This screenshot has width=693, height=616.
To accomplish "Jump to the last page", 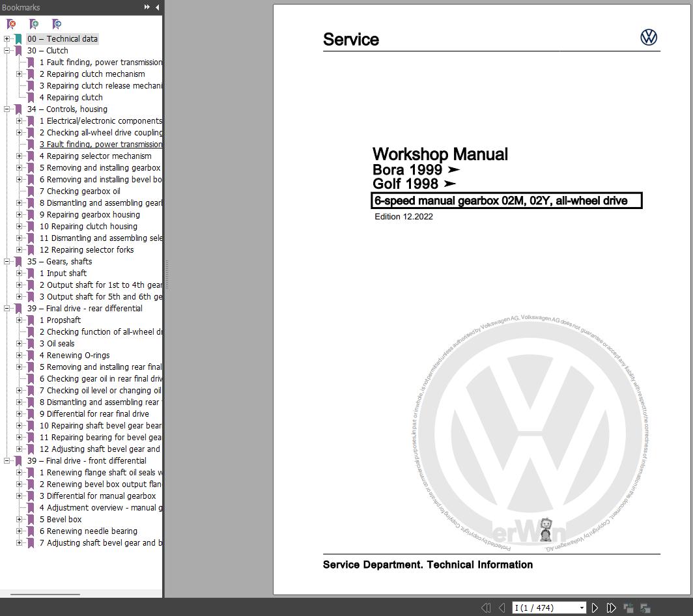I will coord(610,607).
